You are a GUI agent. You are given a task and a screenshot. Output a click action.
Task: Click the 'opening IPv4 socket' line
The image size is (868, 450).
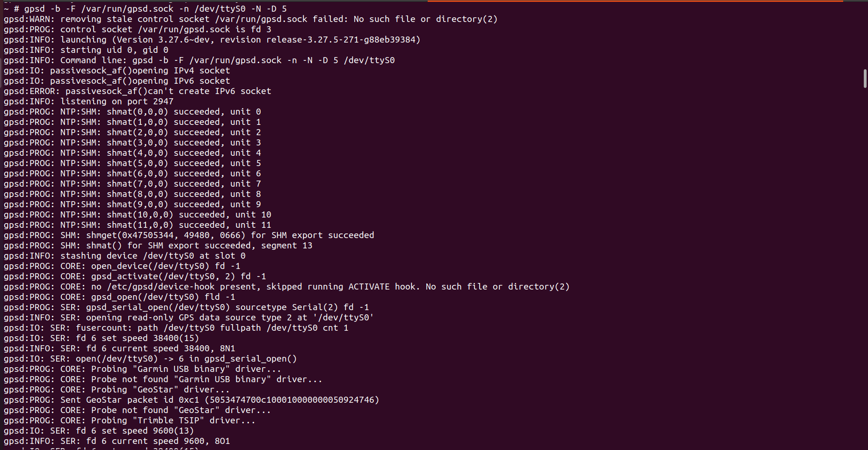(117, 71)
